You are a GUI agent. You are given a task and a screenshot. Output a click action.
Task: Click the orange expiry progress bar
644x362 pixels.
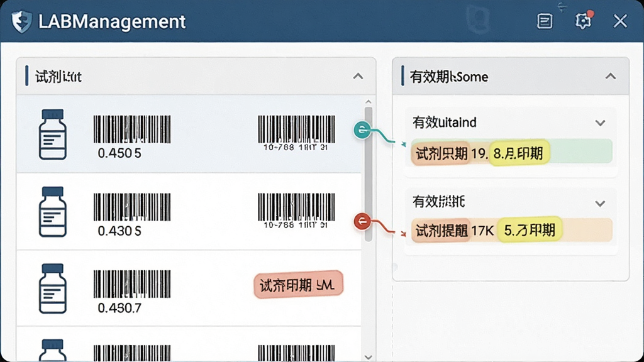pyautogui.click(x=511, y=230)
